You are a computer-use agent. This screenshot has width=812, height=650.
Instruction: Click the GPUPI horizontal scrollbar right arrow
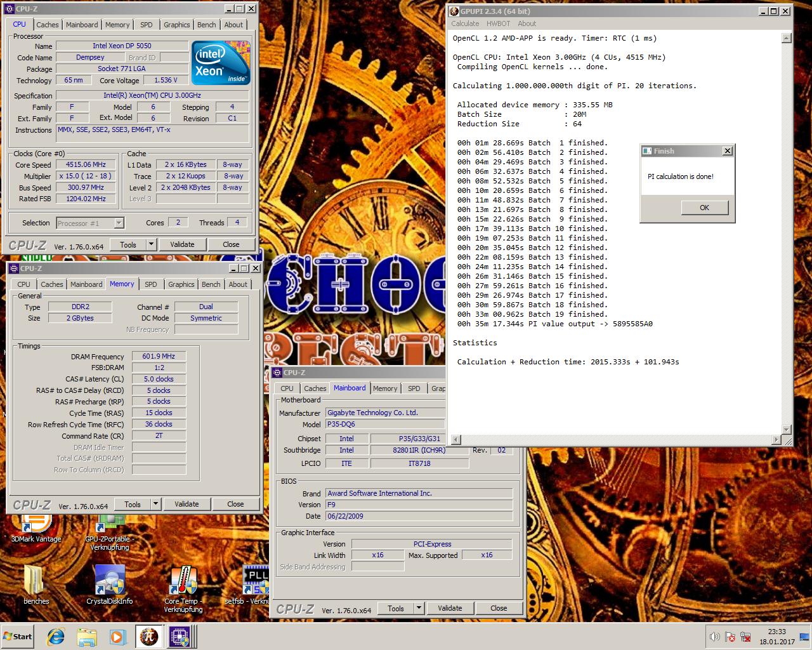[776, 440]
